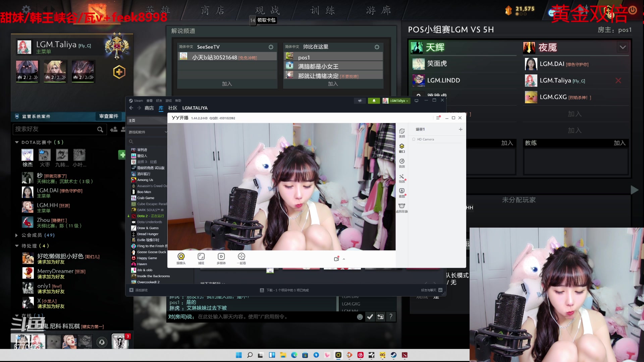Switch to the 观战 watch tab
The height and width of the screenshot is (362, 644).
(267, 10)
